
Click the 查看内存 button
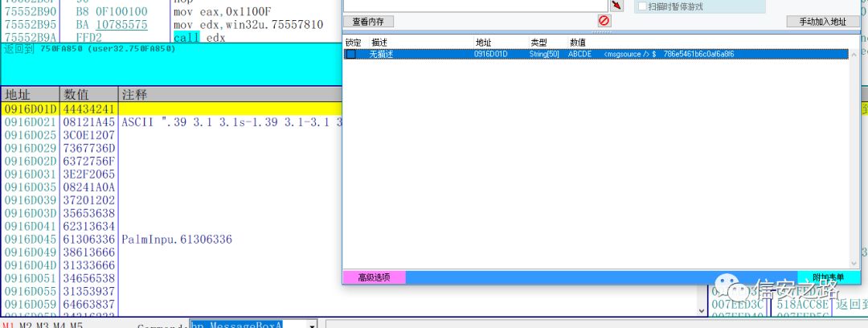click(x=368, y=22)
